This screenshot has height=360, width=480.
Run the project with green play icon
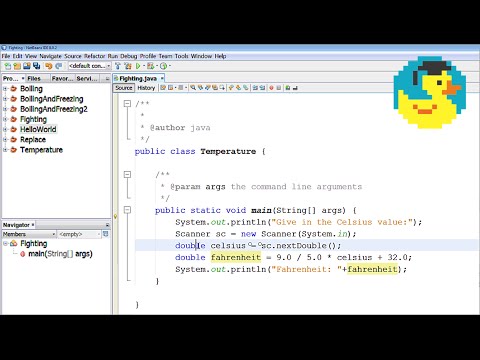pos(138,66)
